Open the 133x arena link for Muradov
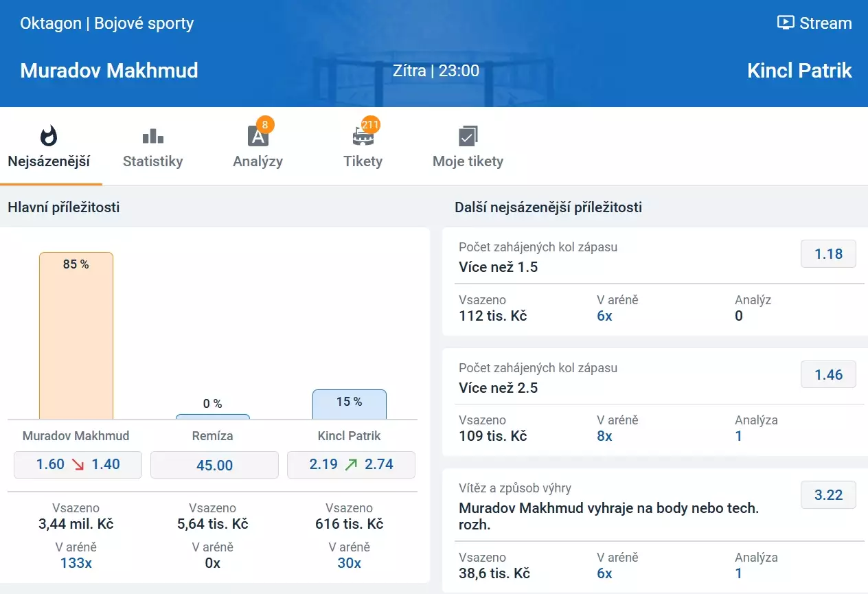 click(76, 563)
